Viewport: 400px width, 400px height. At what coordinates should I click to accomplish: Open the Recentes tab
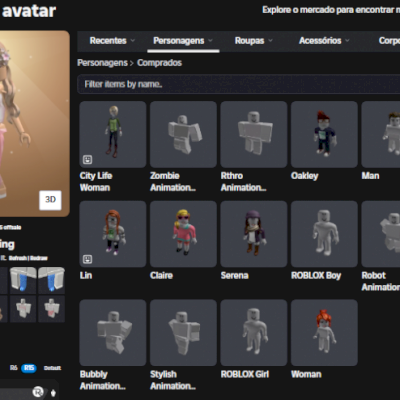point(108,41)
